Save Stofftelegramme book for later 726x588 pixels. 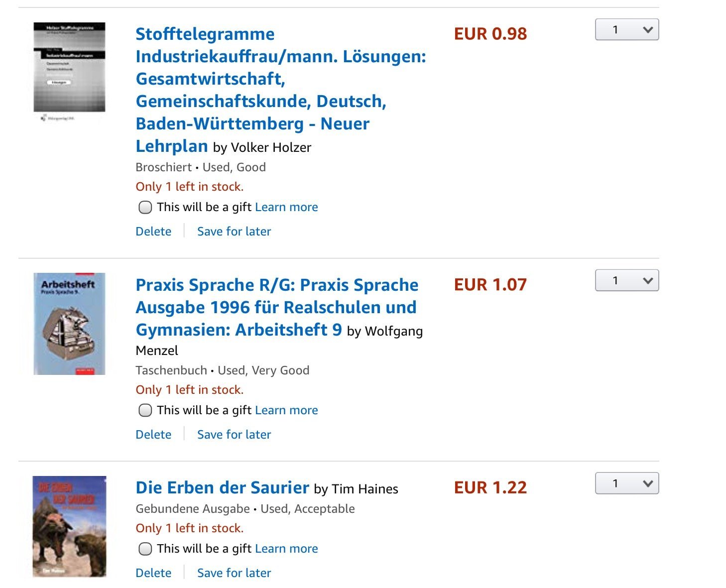click(x=234, y=232)
